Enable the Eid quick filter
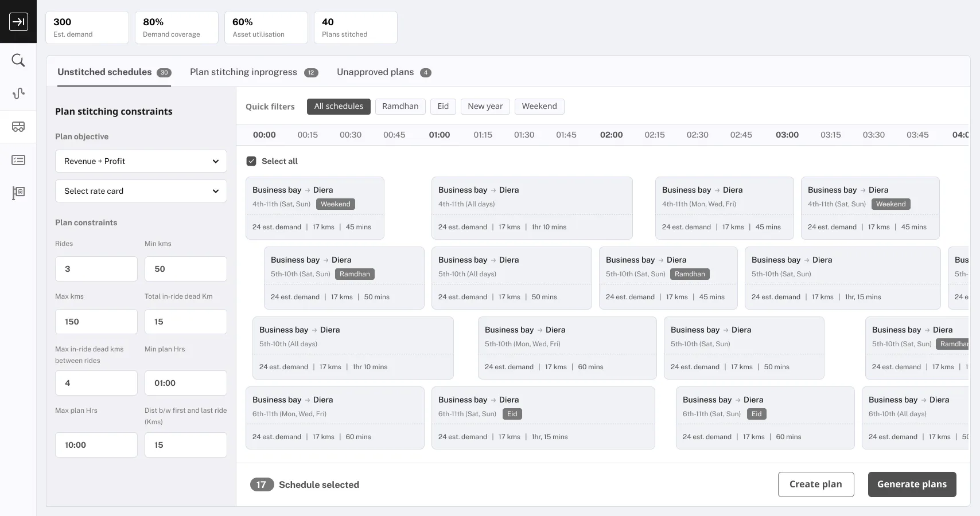 (443, 107)
